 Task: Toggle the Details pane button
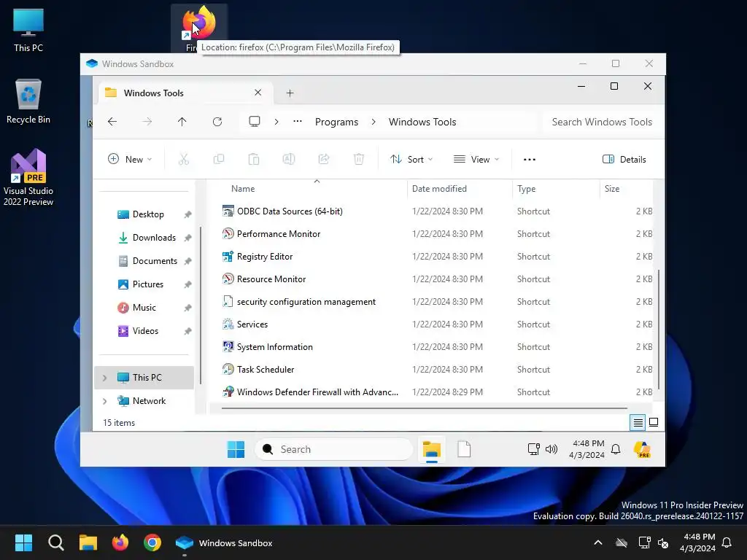tap(624, 159)
